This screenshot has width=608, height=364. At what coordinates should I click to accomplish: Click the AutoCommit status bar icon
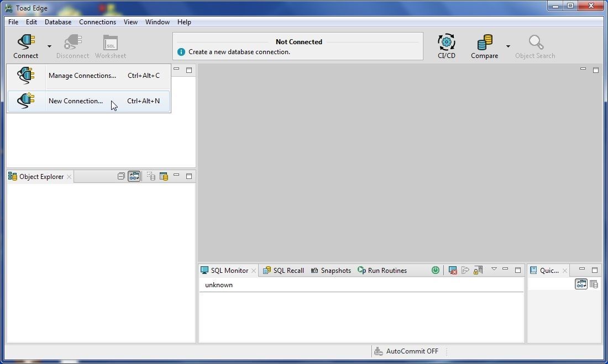pos(379,351)
